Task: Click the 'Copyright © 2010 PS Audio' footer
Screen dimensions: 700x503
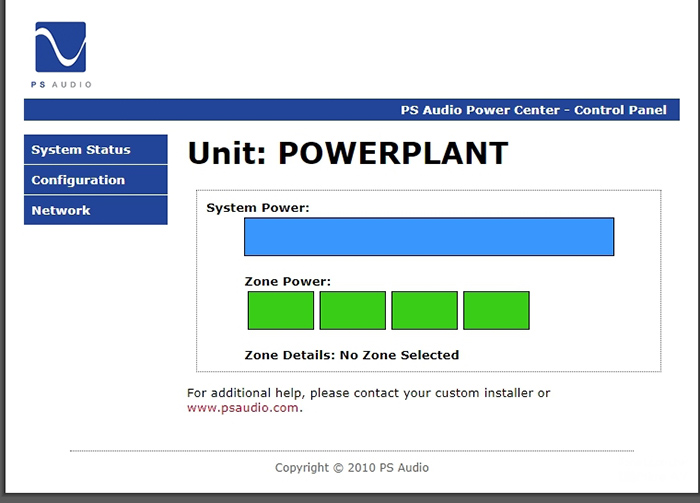Action: tap(352, 468)
